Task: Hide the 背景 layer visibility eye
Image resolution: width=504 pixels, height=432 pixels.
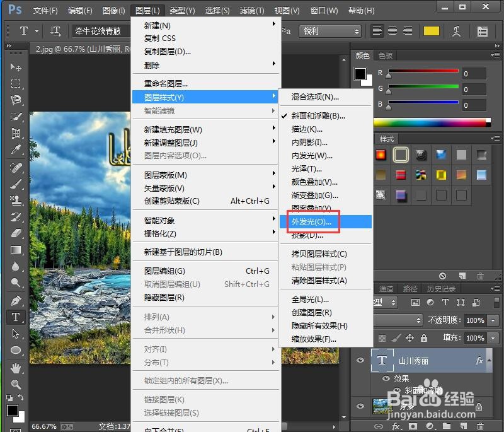Action: pos(360,406)
